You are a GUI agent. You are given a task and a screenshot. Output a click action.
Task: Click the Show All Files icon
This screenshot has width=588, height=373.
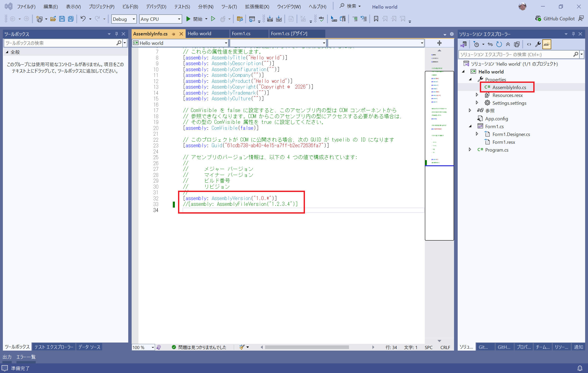(517, 44)
